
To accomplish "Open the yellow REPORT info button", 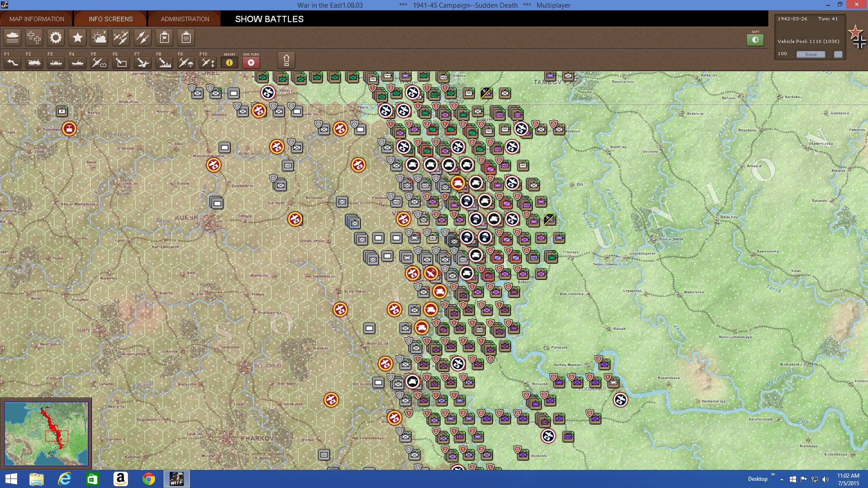I will (x=229, y=62).
